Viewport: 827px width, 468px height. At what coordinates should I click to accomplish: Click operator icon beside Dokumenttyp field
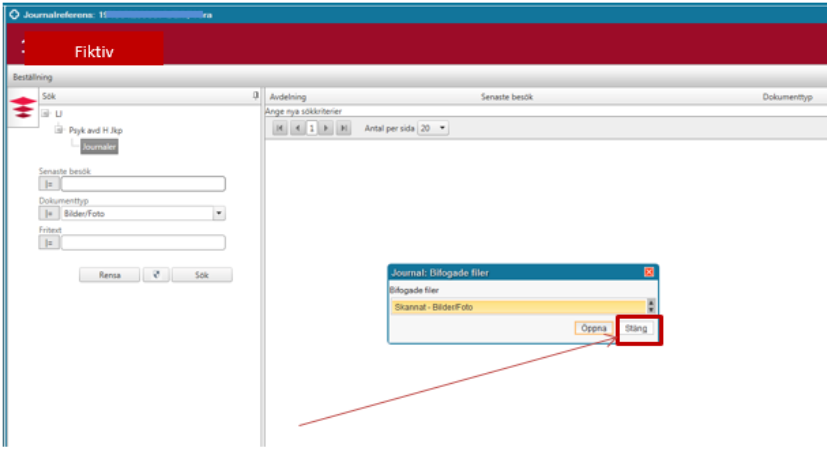pos(47,213)
